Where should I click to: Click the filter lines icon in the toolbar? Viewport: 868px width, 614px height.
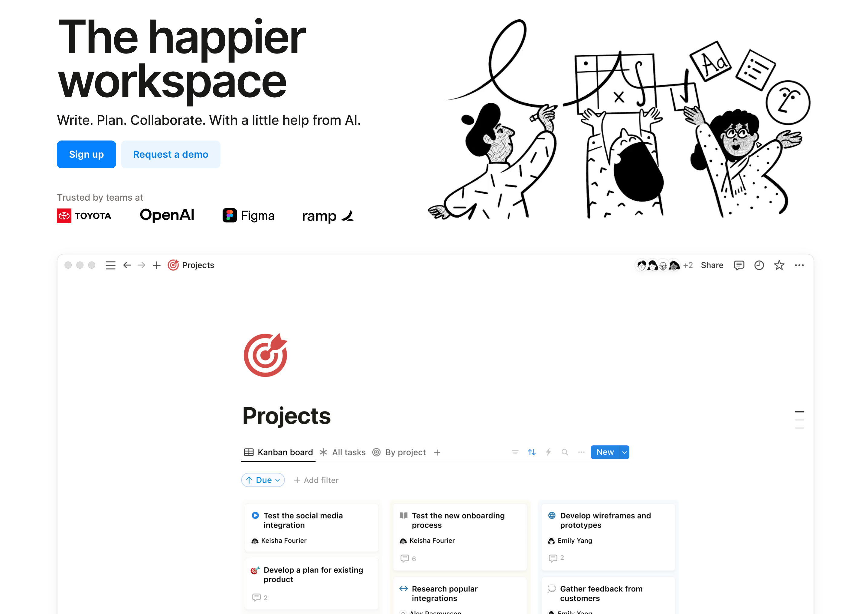pyautogui.click(x=515, y=452)
